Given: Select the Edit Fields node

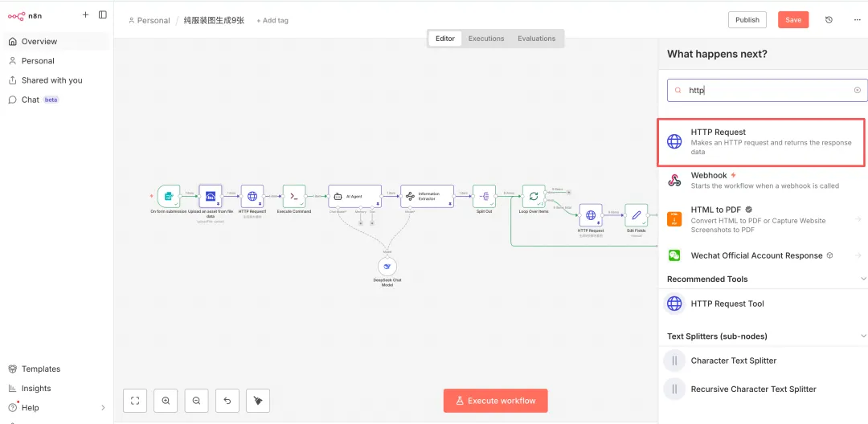Looking at the screenshot, I should pos(636,215).
